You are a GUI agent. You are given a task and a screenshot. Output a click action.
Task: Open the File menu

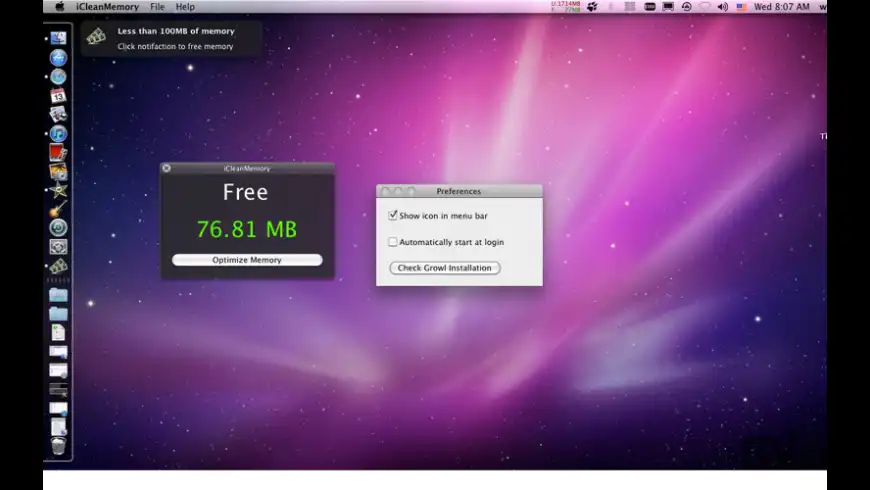coord(157,7)
